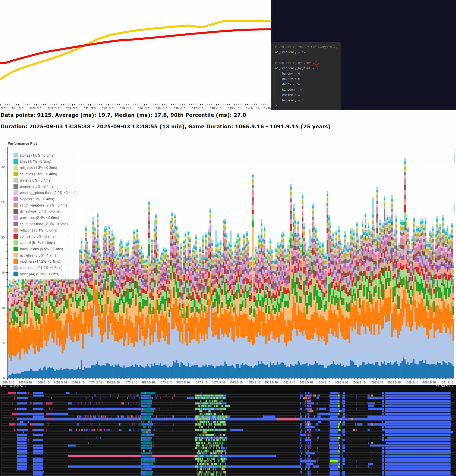Screen dimensions: 456x476
Task: Click the Time 0.000000 s timeline label
Action: coord(13,386)
